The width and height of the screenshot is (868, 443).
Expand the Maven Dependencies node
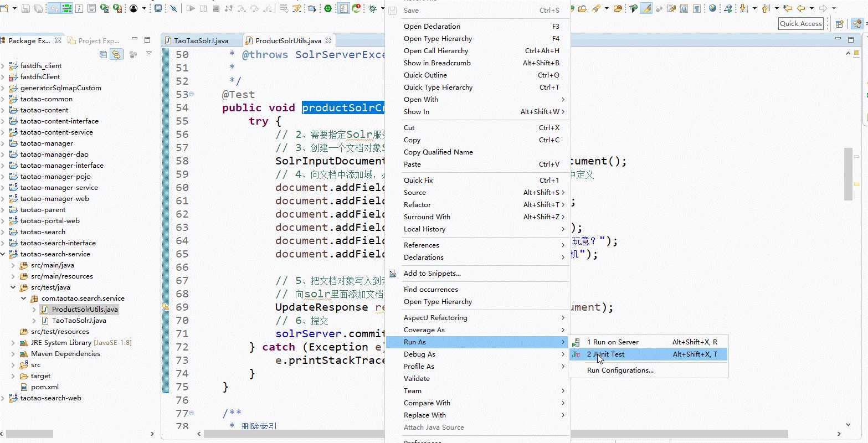pyautogui.click(x=13, y=353)
